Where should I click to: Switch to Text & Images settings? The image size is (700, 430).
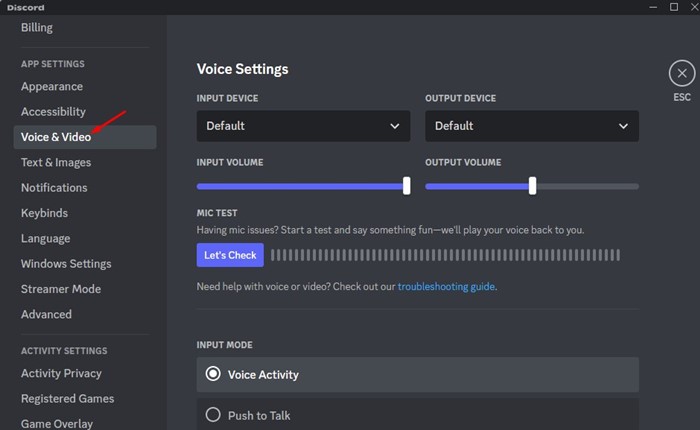(x=56, y=162)
